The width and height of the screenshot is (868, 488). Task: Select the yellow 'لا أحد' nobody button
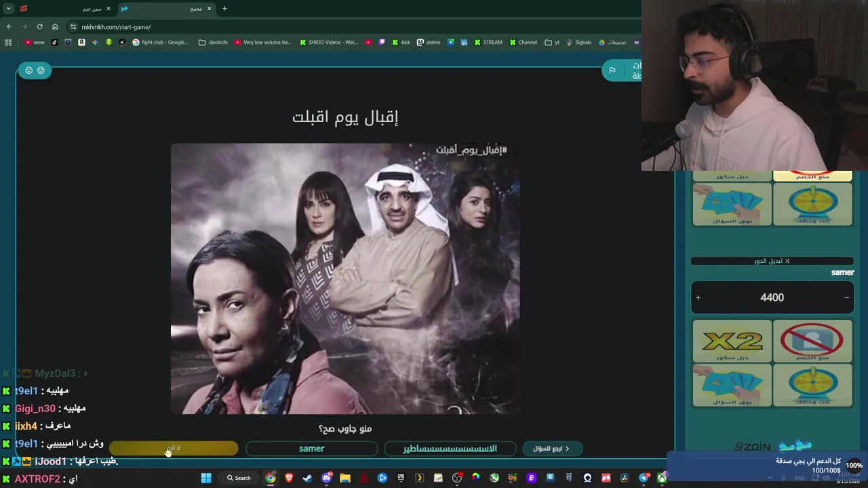(174, 449)
